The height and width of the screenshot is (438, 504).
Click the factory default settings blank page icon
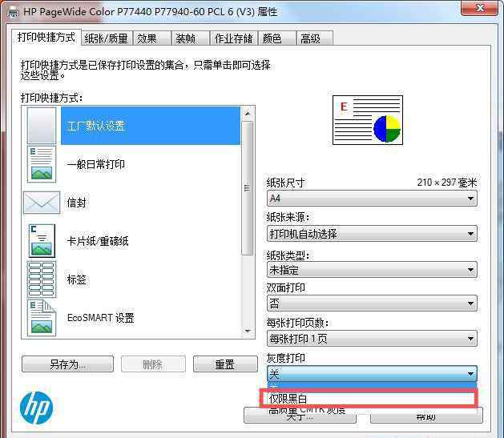click(42, 125)
